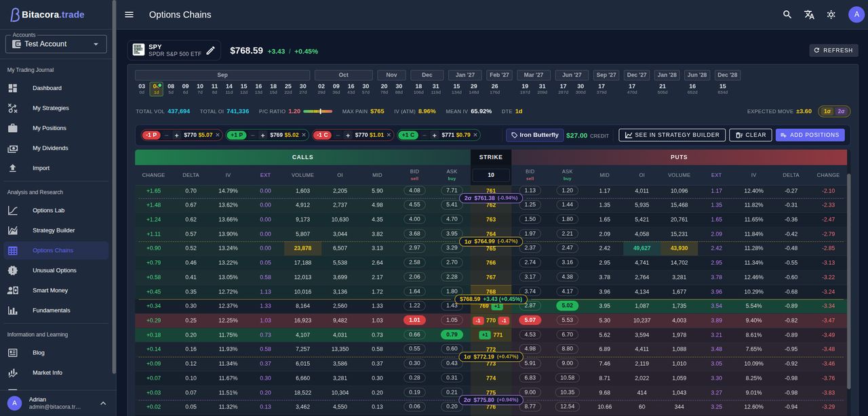The height and width of the screenshot is (416, 868).
Task: Click the highlighted put OI 49,627
Action: (642, 248)
